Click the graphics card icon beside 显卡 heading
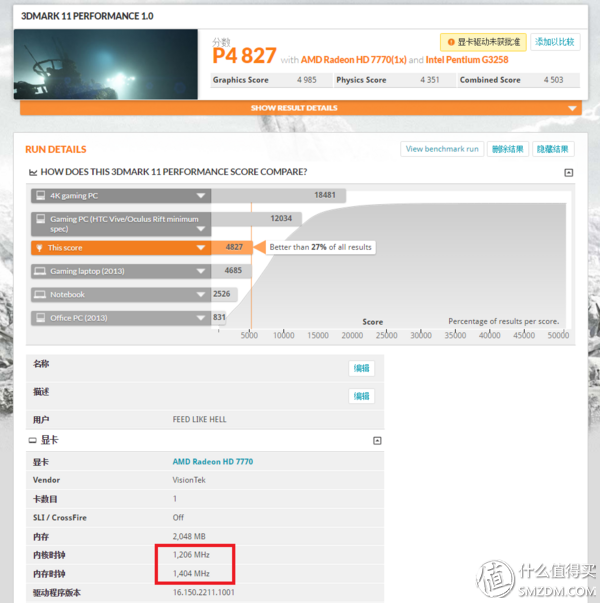Viewport: 600px width, 603px height. pos(32,440)
